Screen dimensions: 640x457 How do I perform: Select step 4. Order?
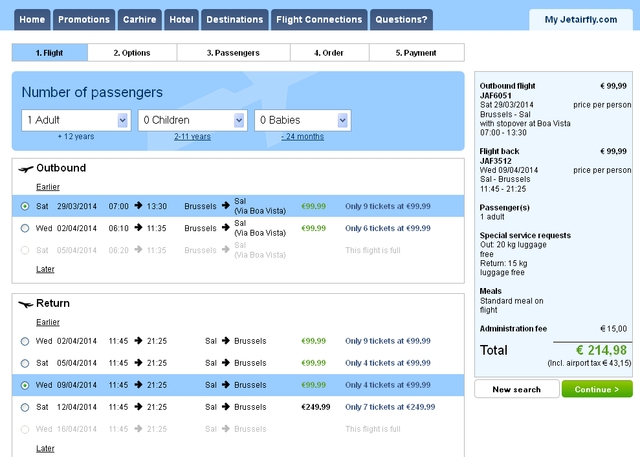pos(329,53)
